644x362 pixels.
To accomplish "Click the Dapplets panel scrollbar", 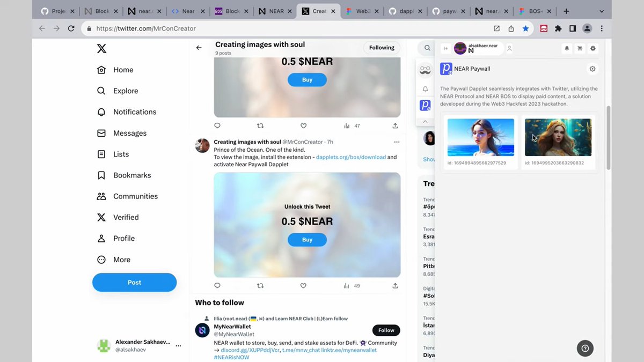I will (608, 137).
